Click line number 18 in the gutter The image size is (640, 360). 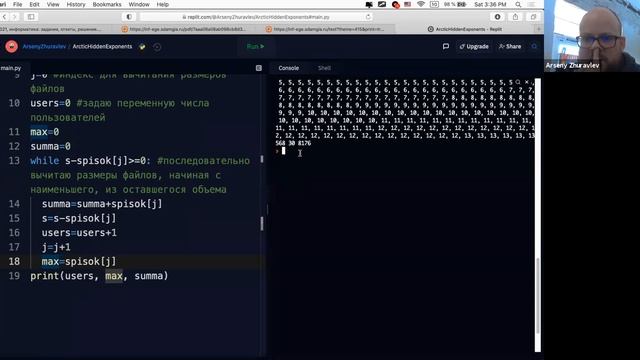tap(14, 261)
